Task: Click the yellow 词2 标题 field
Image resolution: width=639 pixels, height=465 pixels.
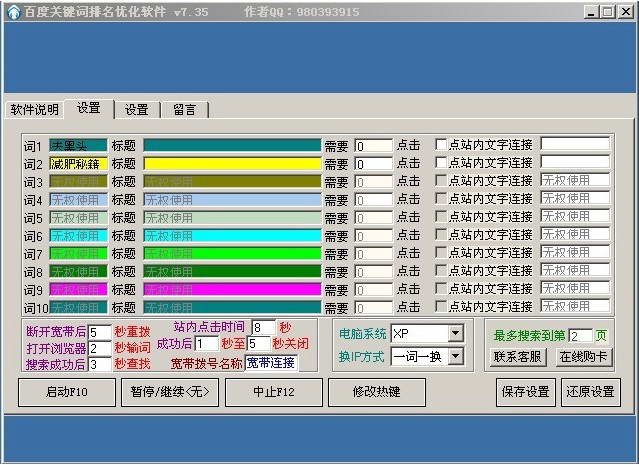Action: [232, 163]
